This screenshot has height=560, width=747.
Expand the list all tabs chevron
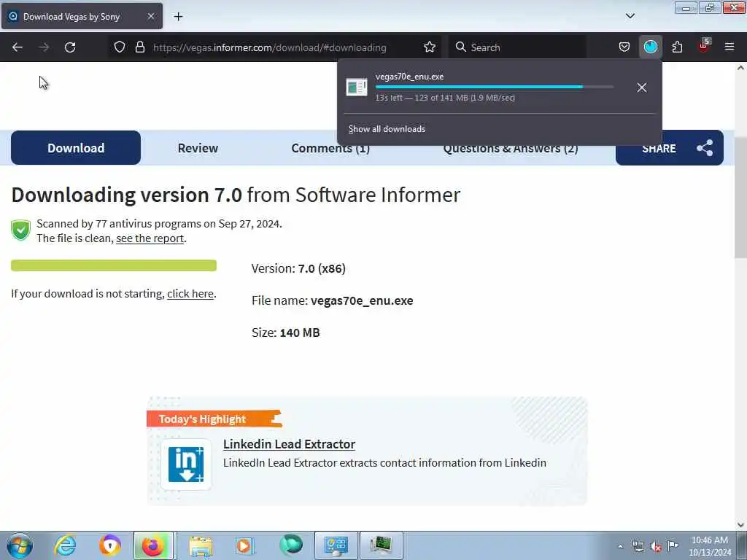630,16
